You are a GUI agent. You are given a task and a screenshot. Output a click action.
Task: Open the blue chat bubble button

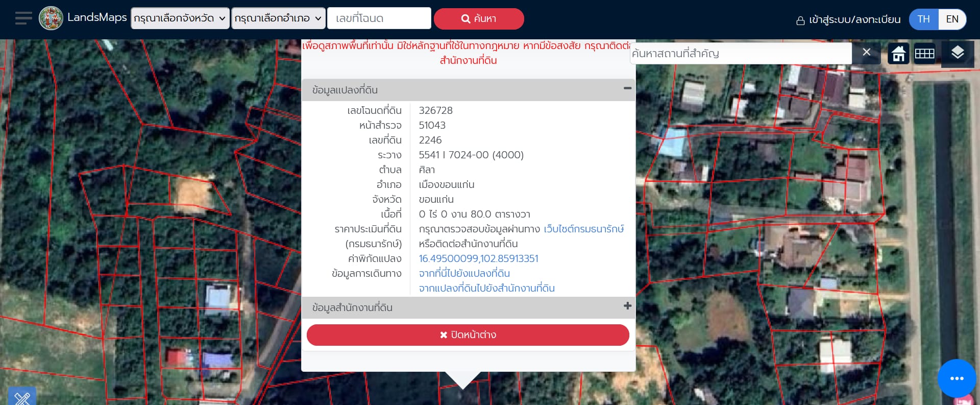[957, 378]
